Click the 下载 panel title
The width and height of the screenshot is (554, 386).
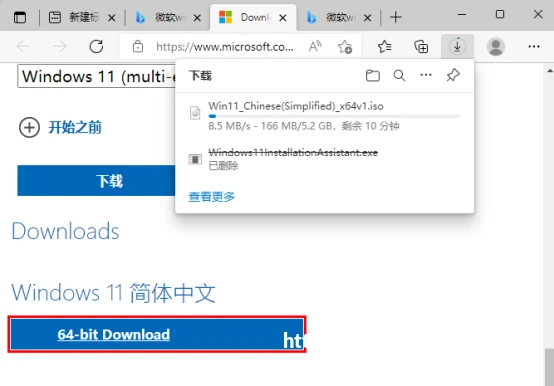(200, 76)
